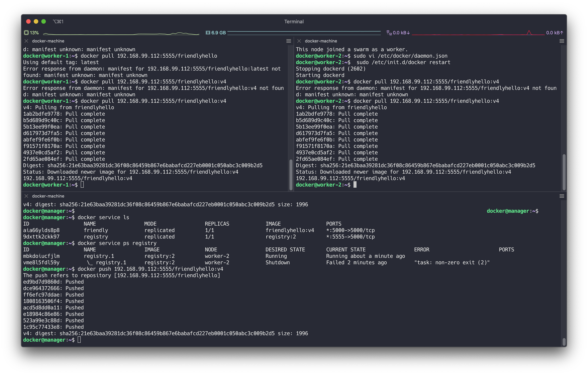Click the memory chip icon showing 6.9 GB

tap(208, 32)
